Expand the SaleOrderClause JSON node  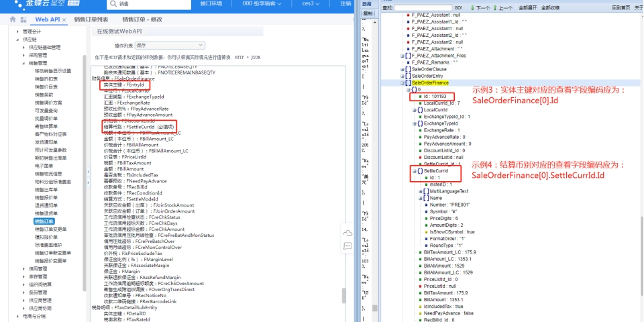(402, 69)
